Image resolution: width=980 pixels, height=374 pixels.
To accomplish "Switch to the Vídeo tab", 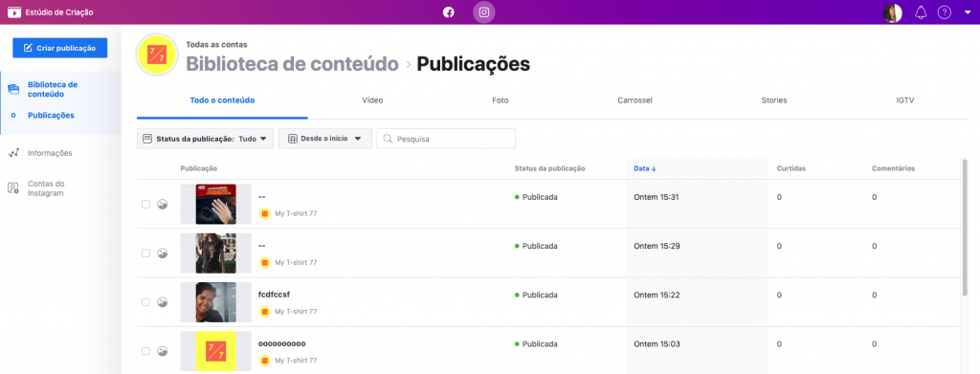I will tap(372, 99).
